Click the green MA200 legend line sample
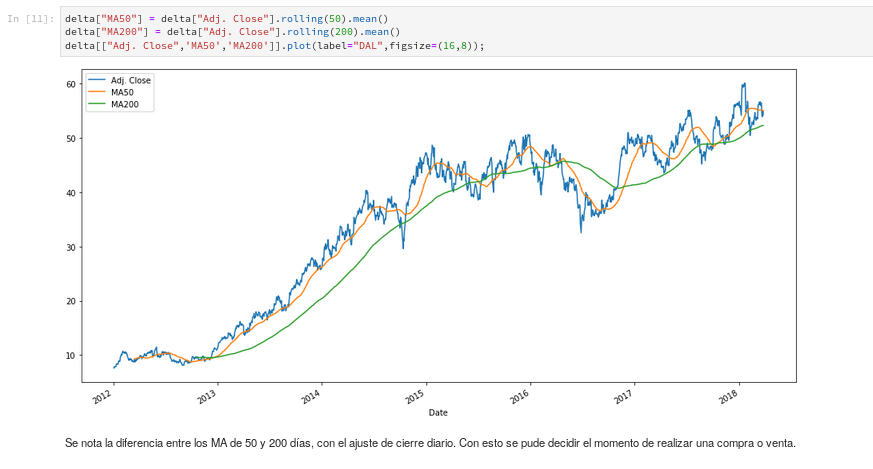This screenshot has height=469, width=873. tap(97, 104)
